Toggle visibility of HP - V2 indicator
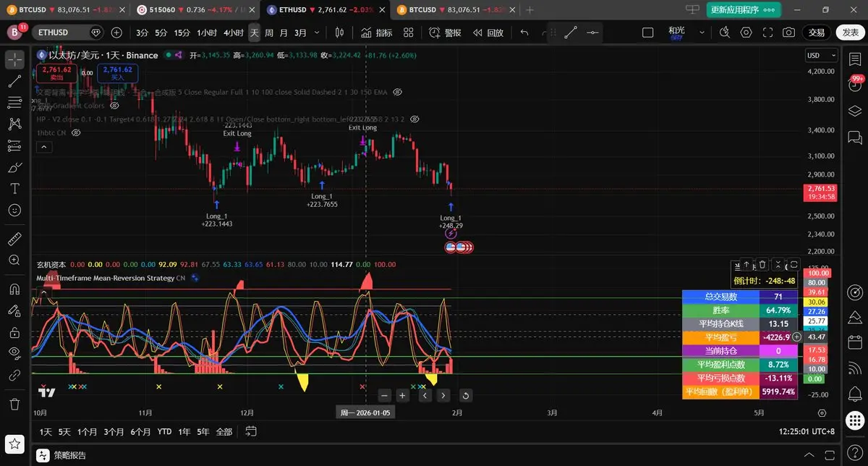The height and width of the screenshot is (466, 868). 413,119
